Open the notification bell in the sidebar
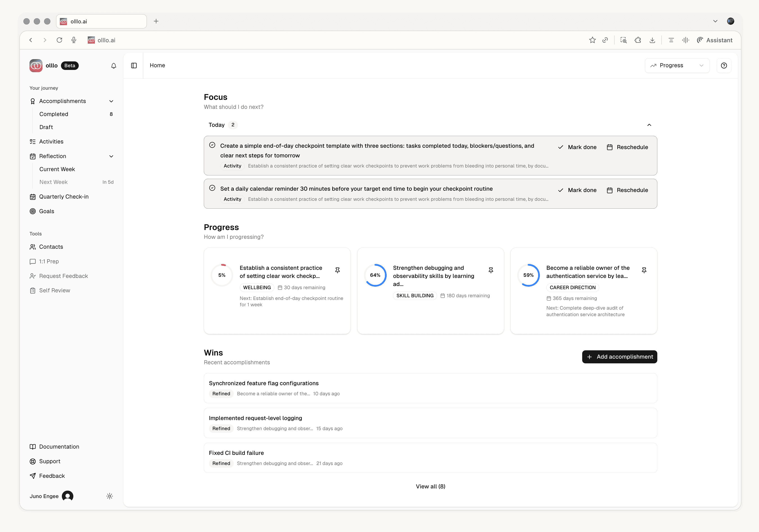 click(113, 66)
